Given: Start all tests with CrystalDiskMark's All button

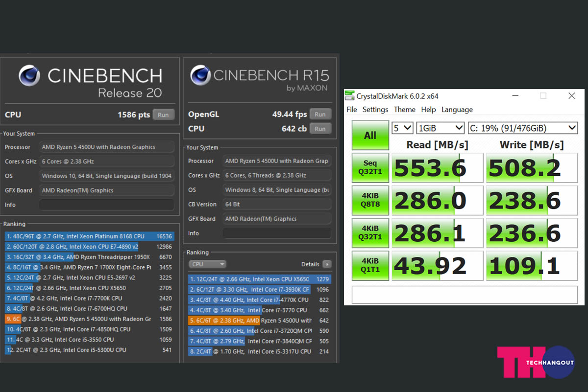Looking at the screenshot, I should [370, 135].
